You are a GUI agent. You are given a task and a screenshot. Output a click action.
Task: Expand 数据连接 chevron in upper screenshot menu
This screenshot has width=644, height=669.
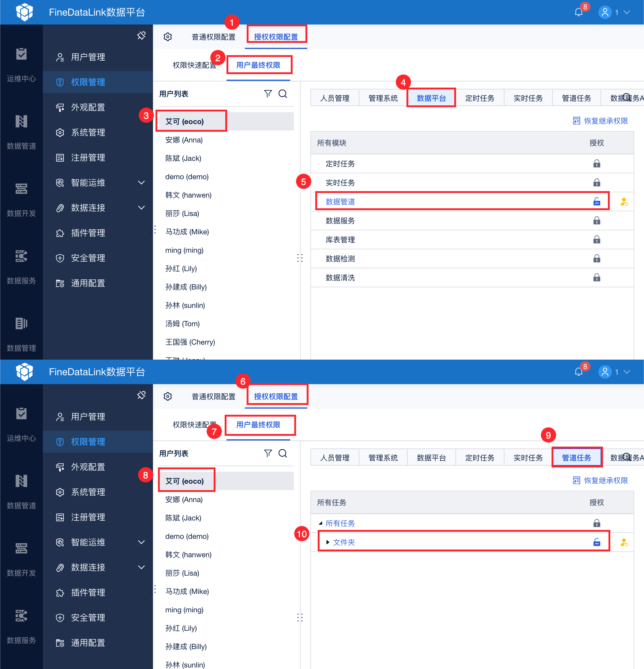point(141,207)
